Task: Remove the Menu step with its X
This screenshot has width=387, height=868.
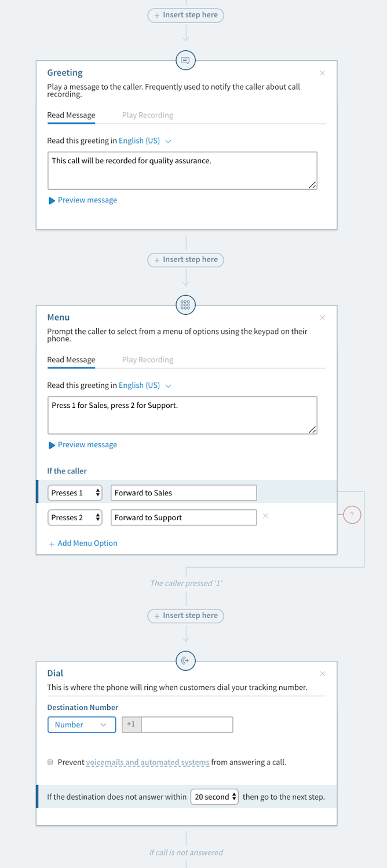Action: [323, 318]
